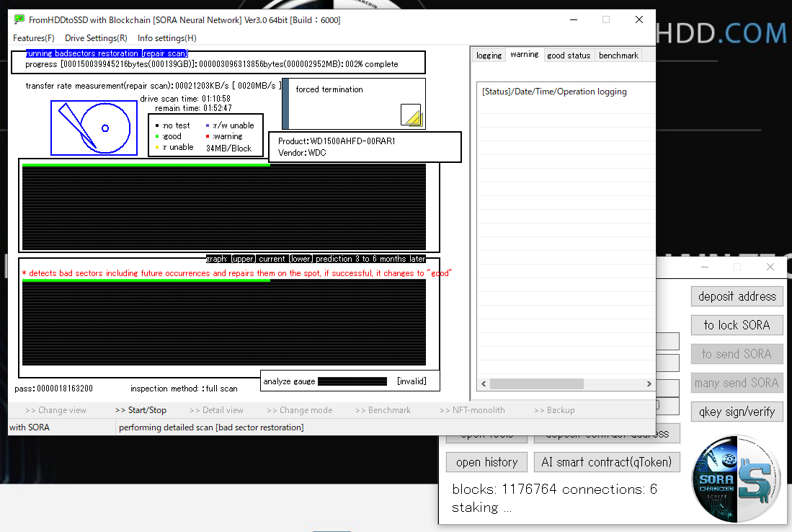Click the 'staking ...' status in wallet
Image resolution: width=792 pixels, height=532 pixels.
click(x=482, y=507)
